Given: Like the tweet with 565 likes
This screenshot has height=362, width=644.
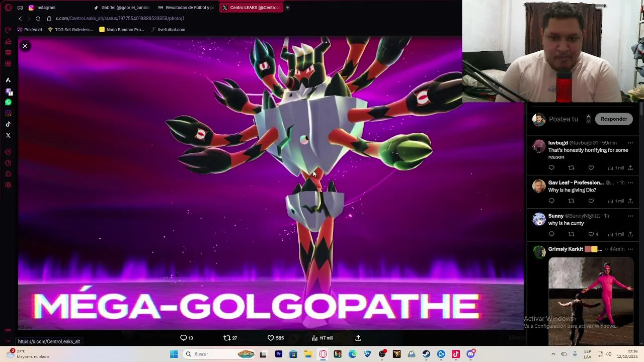Looking at the screenshot, I should [275, 338].
